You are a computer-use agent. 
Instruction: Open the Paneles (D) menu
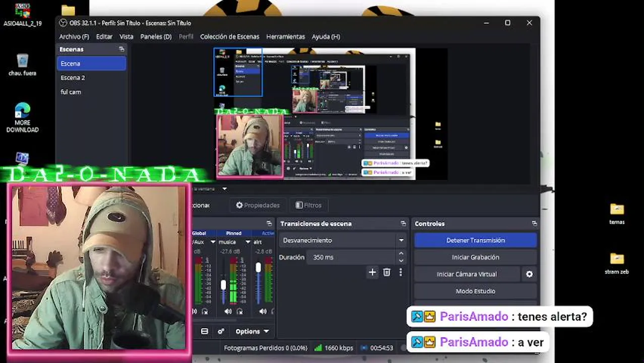point(156,37)
